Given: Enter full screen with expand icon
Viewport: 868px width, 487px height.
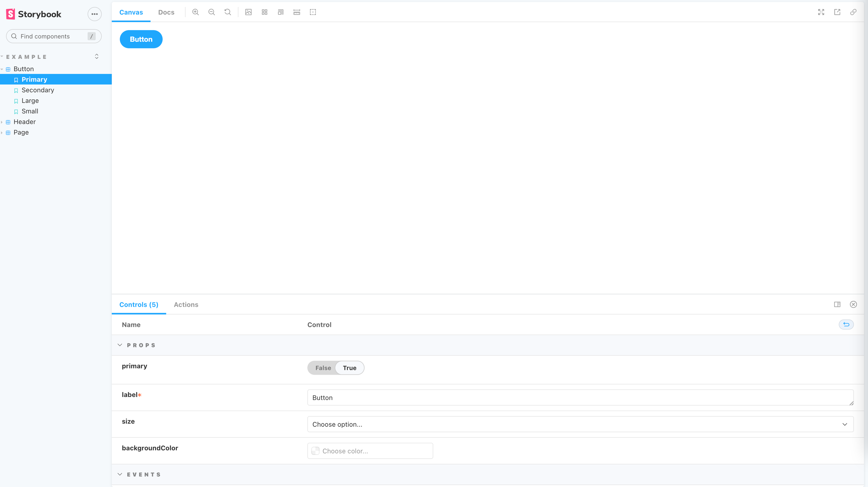Looking at the screenshot, I should click(x=821, y=12).
